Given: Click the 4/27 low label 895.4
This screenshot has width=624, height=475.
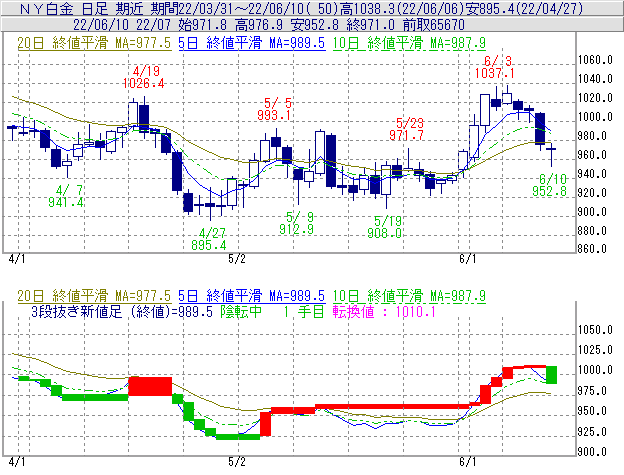Looking at the screenshot, I should 209,245.
